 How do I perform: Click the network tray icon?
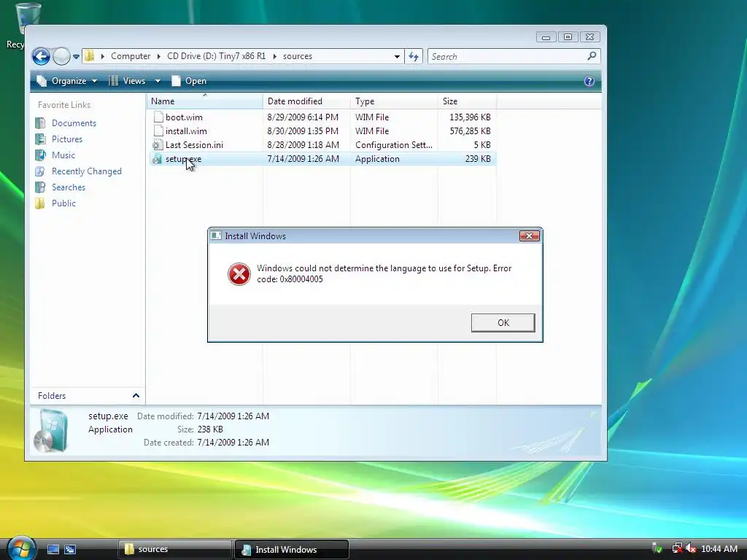pyautogui.click(x=677, y=548)
